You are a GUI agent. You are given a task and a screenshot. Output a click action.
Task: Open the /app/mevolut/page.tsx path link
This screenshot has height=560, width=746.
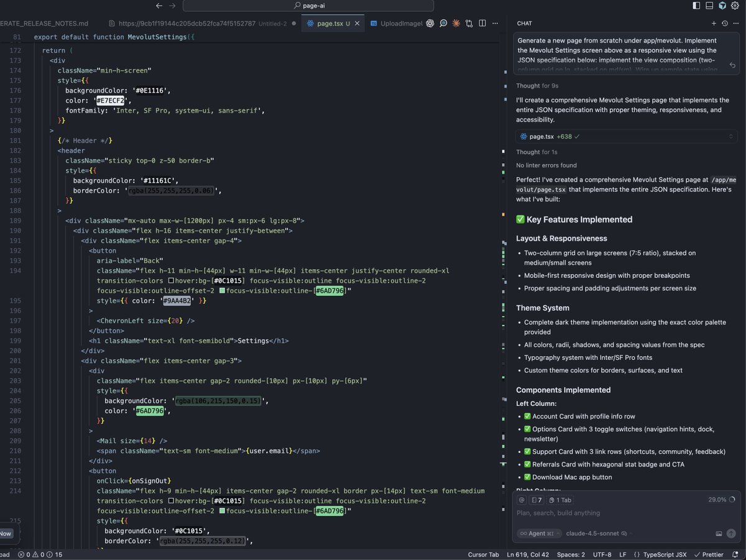point(625,184)
